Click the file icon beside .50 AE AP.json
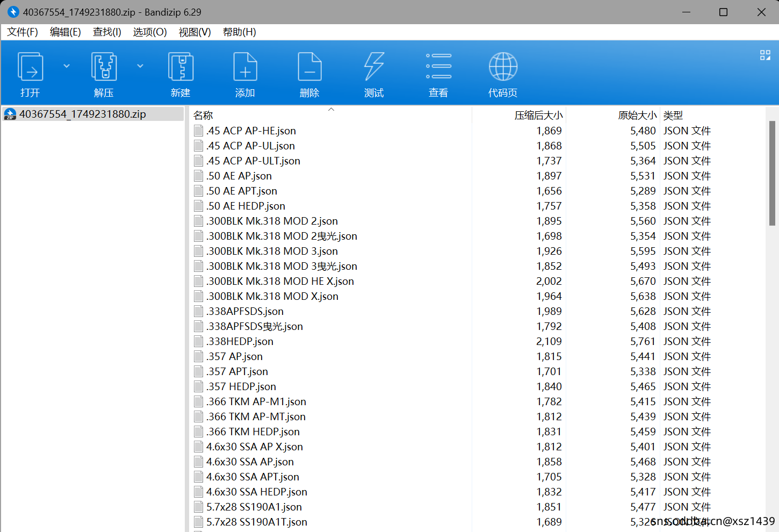The height and width of the screenshot is (532, 779). pyautogui.click(x=199, y=176)
